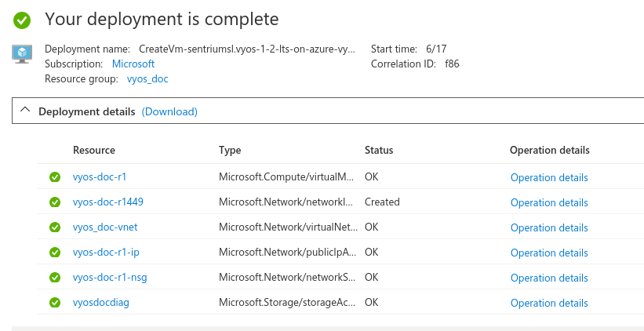View Operation details for vyos-doc-r1-ip

pos(549,253)
